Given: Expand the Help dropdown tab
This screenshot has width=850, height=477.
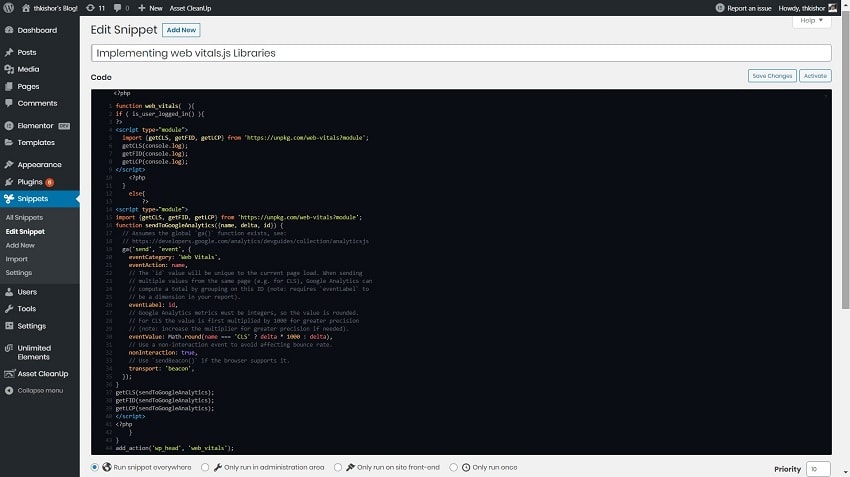Looking at the screenshot, I should [x=812, y=21].
